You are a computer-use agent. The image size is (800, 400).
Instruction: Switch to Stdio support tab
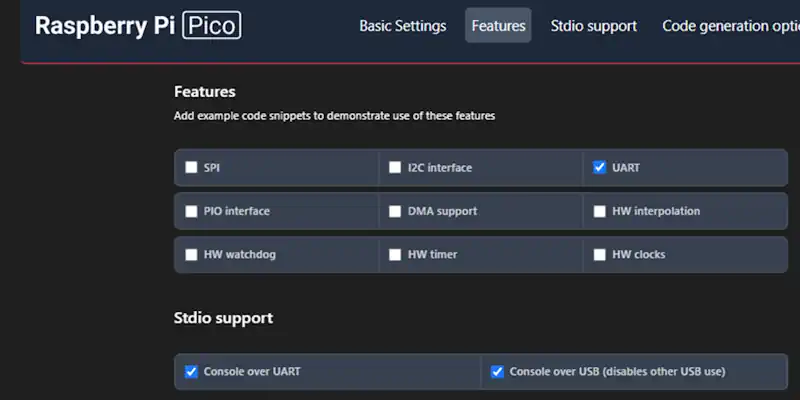(x=593, y=26)
